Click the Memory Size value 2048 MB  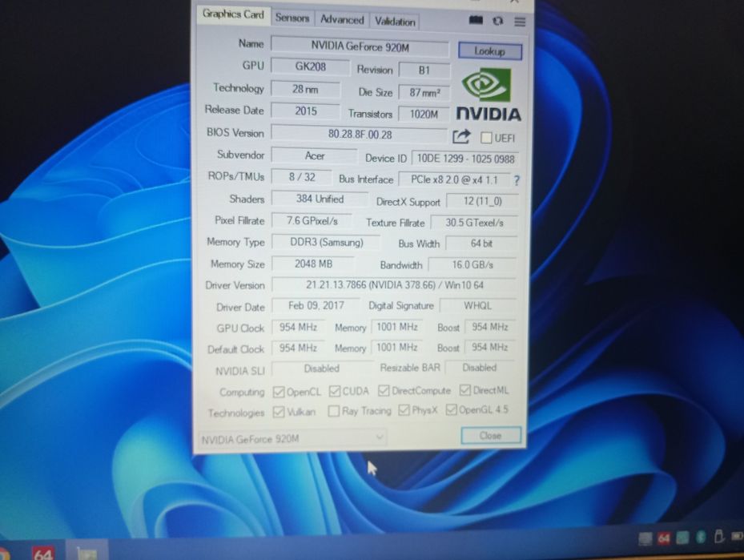313,264
